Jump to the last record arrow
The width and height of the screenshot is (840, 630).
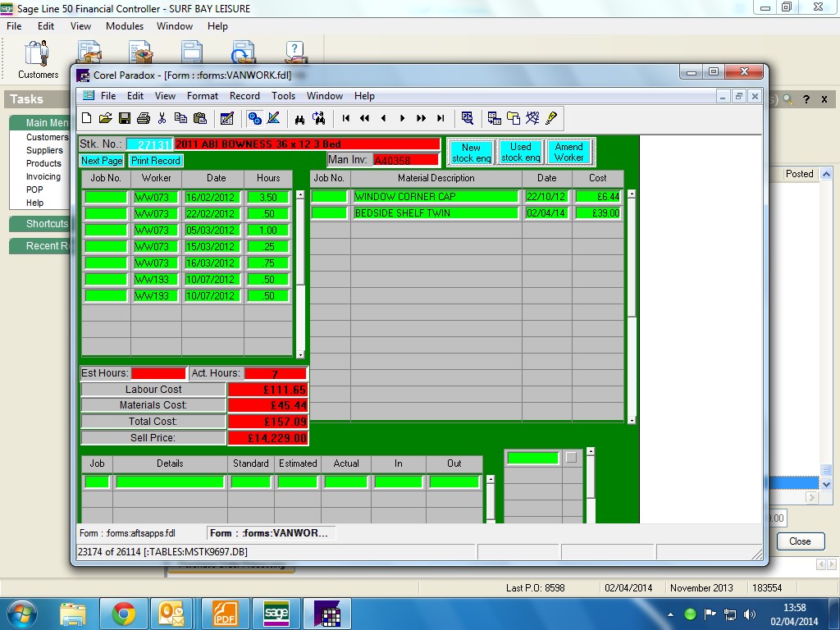click(441, 118)
